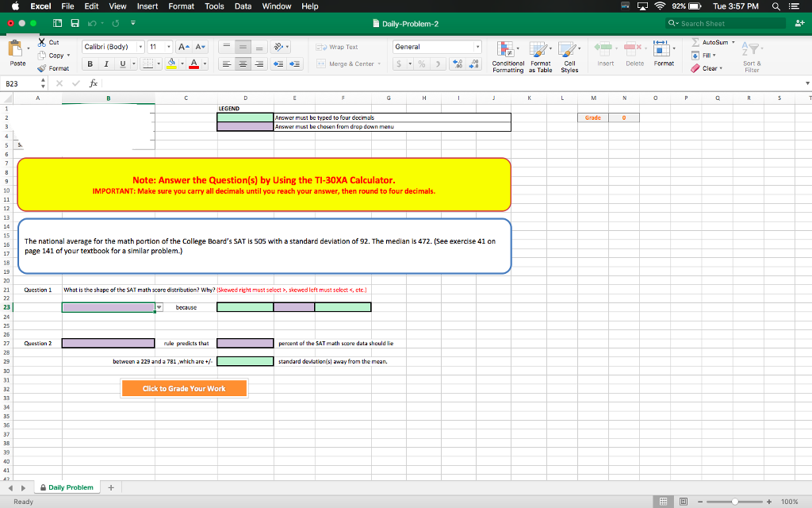Click the Format painter brush icon
812x508 pixels.
[x=41, y=68]
